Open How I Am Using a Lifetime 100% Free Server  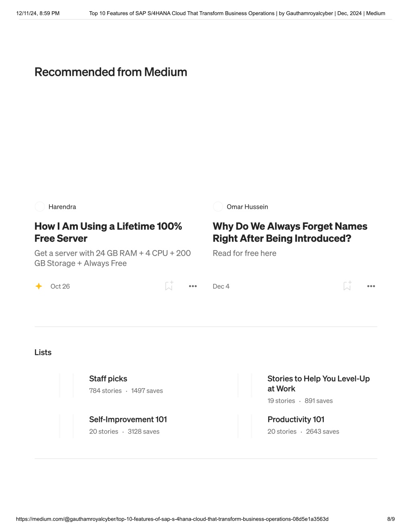pyautogui.click(x=108, y=232)
